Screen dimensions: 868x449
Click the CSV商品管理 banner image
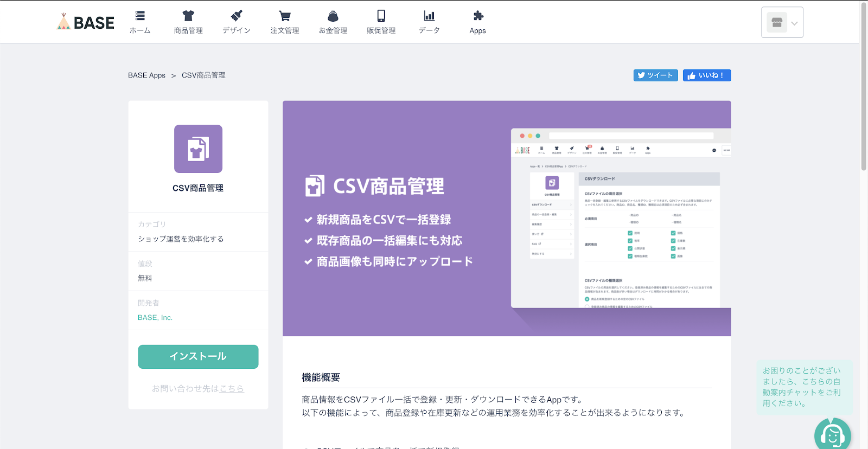(x=507, y=218)
